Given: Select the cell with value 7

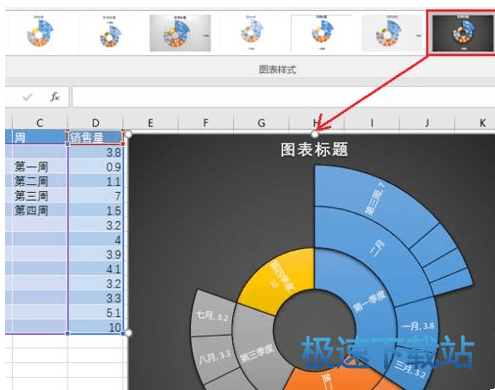Looking at the screenshot, I should (x=96, y=196).
